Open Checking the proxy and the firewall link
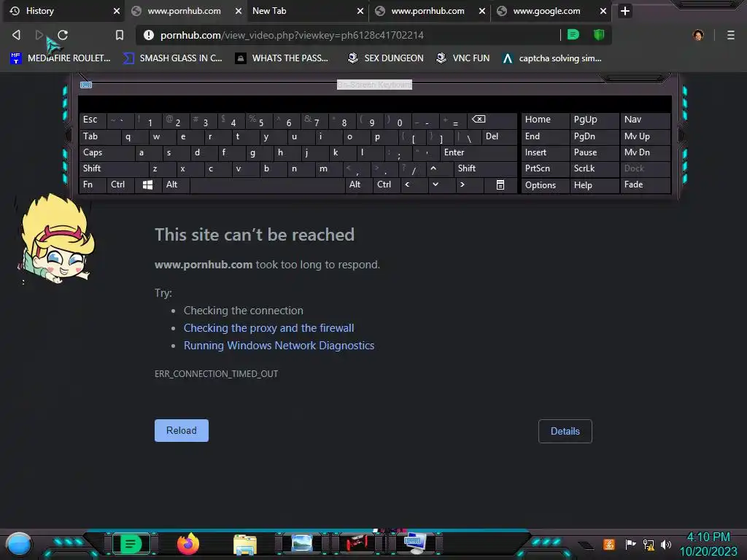This screenshot has height=560, width=747. click(268, 328)
